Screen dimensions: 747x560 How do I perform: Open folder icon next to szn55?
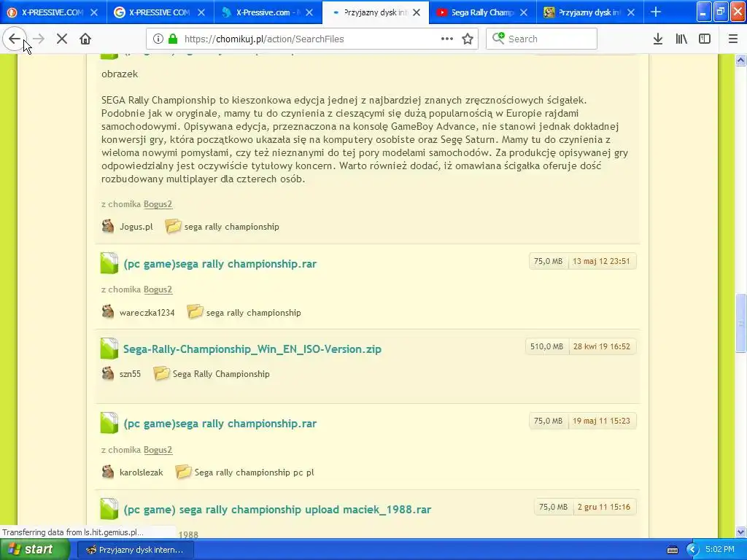tap(161, 373)
